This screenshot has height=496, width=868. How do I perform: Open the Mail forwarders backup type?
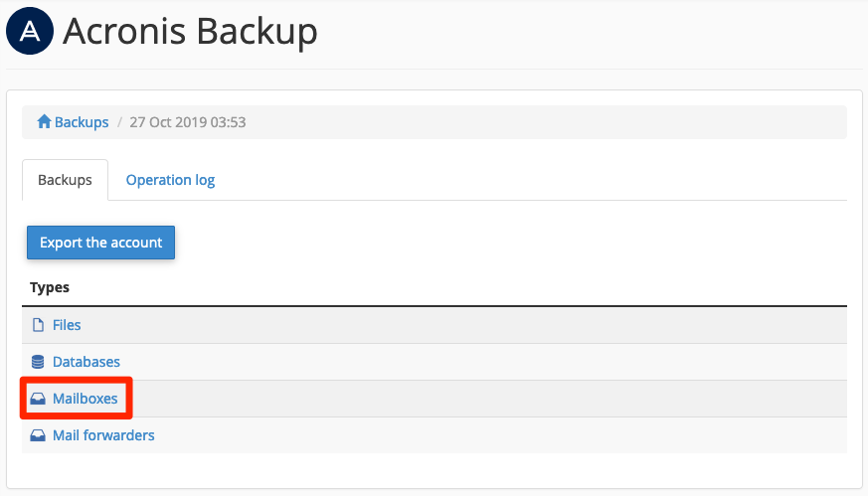pyautogui.click(x=103, y=435)
